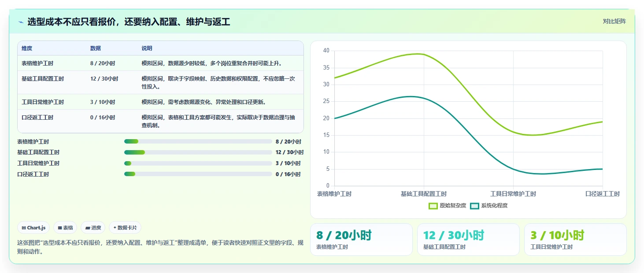This screenshot has height=273, width=644.
Task: Click the 说明 column header
Action: [147, 48]
